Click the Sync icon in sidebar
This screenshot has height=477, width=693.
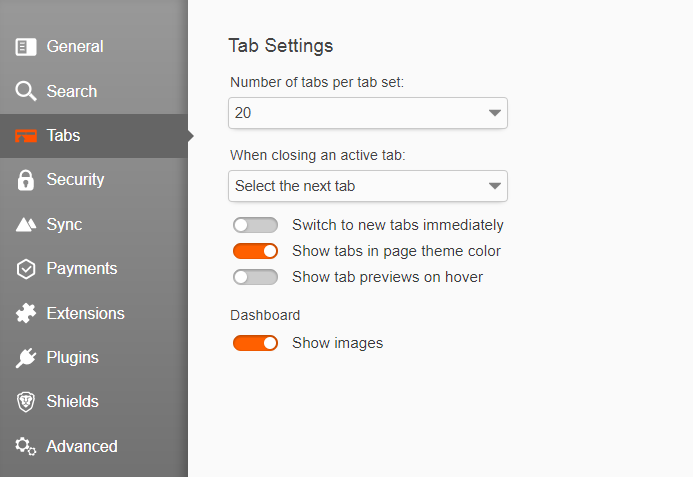(26, 225)
